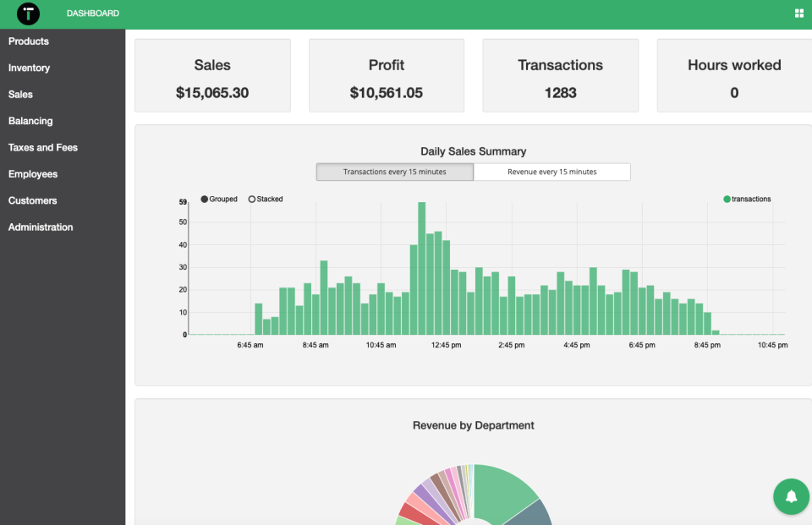This screenshot has height=525, width=812.
Task: Open the Sales sidebar section
Action: [19, 94]
